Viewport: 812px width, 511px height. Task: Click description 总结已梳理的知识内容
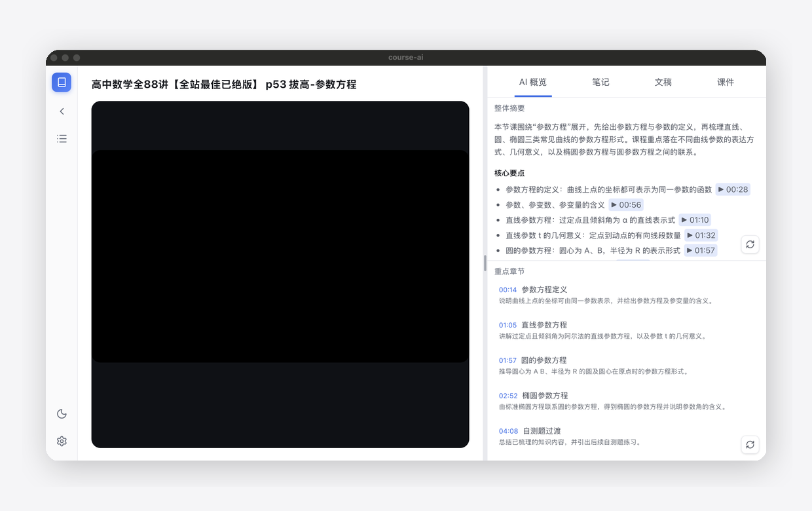570,442
